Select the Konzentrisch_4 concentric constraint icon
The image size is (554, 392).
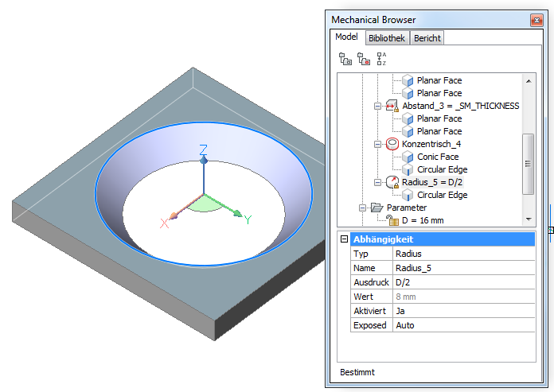392,144
